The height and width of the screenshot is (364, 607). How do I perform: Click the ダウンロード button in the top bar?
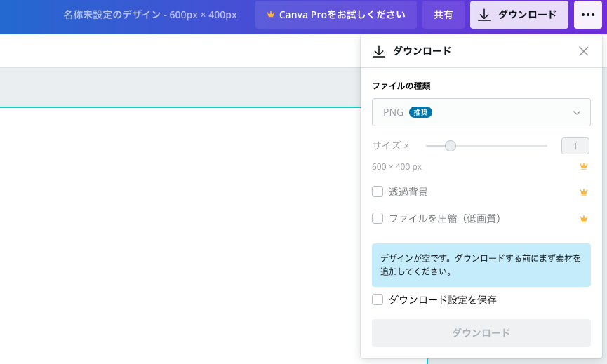pos(519,15)
